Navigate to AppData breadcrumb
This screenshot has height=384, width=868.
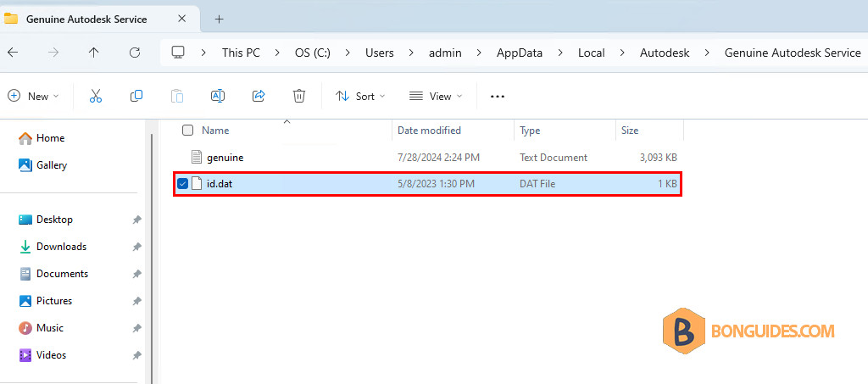[x=520, y=53]
